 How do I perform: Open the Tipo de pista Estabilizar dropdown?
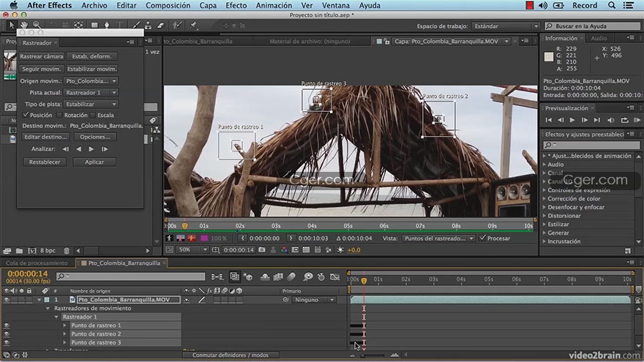(91, 104)
